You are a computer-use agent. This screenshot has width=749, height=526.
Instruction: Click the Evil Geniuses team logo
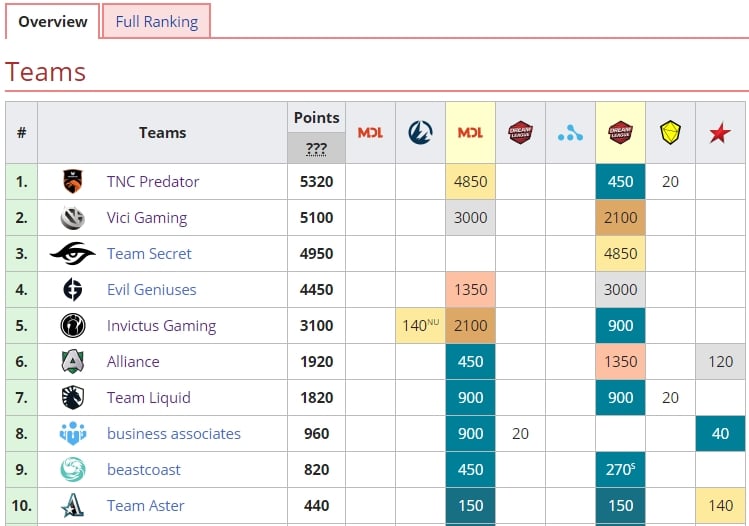click(73, 290)
